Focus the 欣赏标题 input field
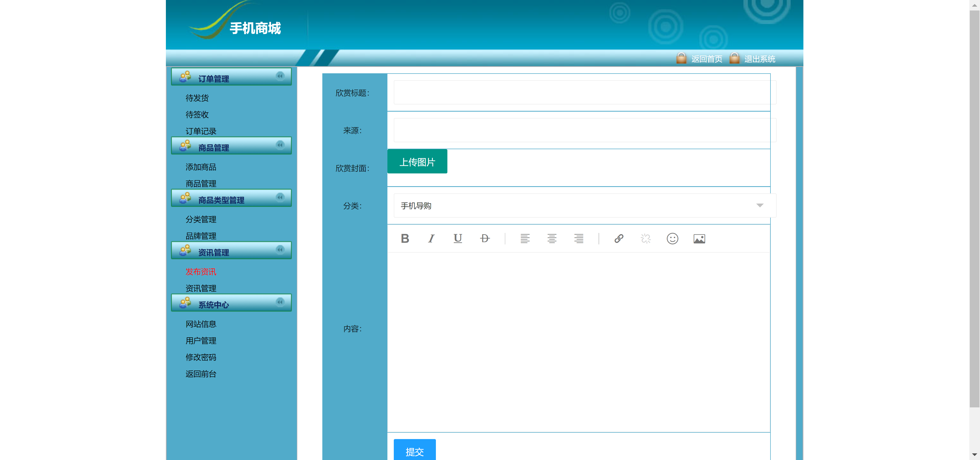The height and width of the screenshot is (460, 980). coord(585,92)
